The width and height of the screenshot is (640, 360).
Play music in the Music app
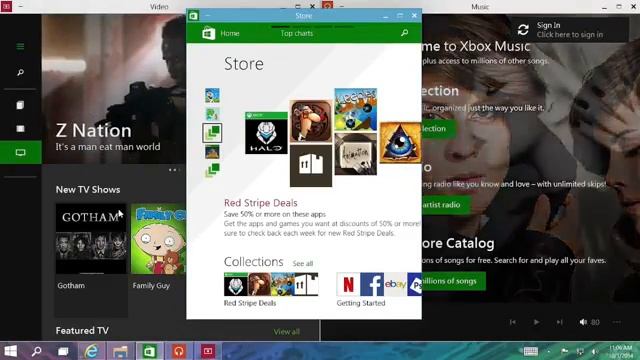(536, 322)
